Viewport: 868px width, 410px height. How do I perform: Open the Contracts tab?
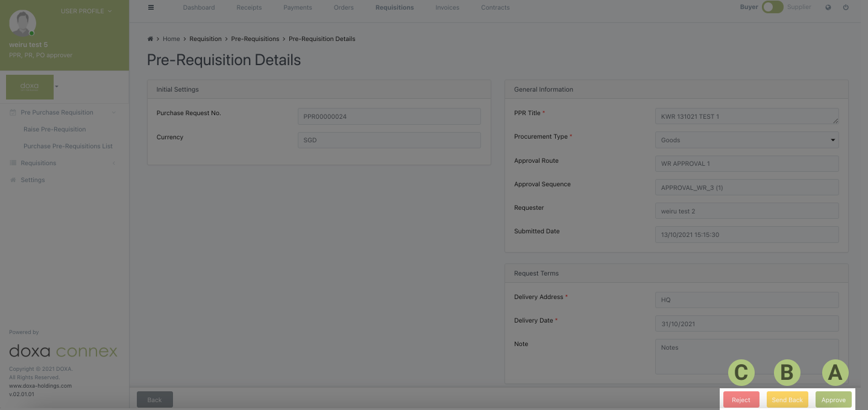tap(495, 7)
